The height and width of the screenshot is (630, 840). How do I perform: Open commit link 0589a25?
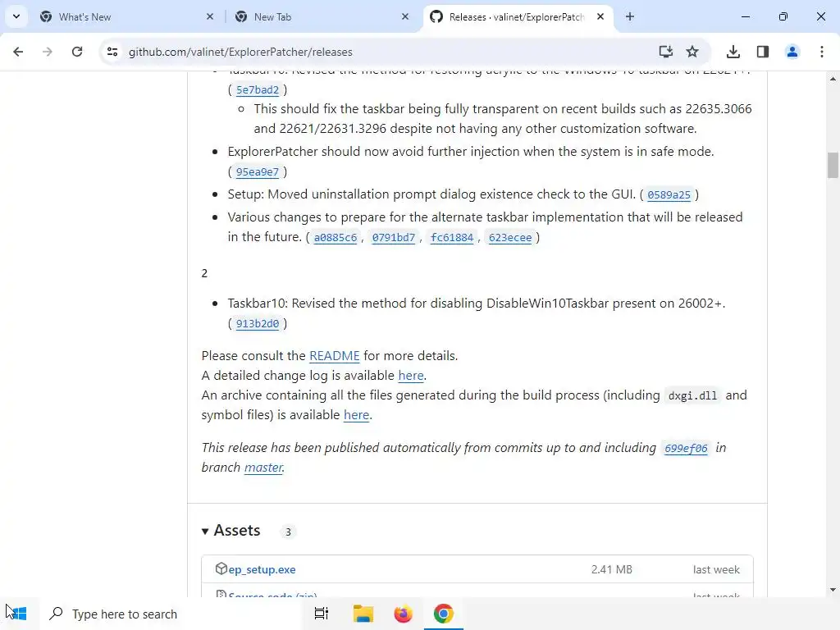(x=669, y=195)
